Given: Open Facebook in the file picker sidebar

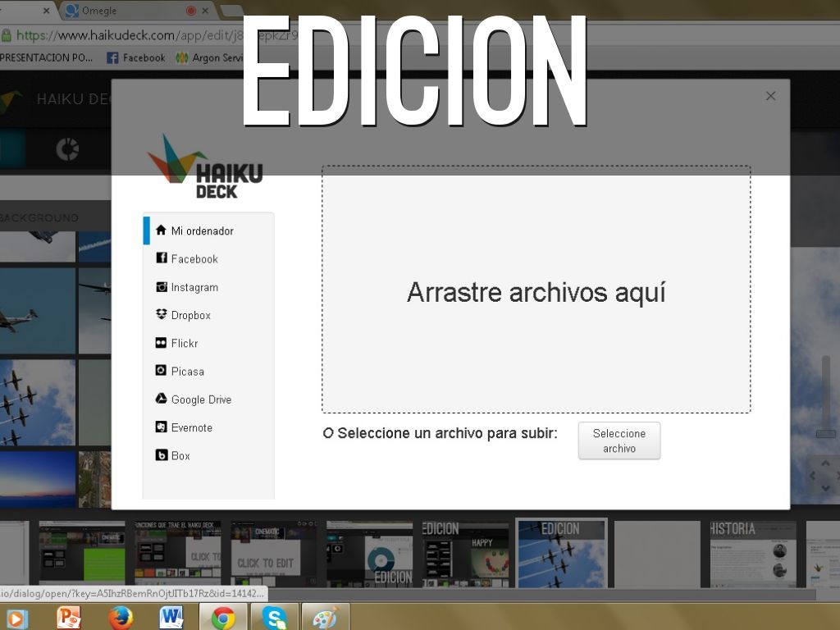Looking at the screenshot, I should [194, 259].
